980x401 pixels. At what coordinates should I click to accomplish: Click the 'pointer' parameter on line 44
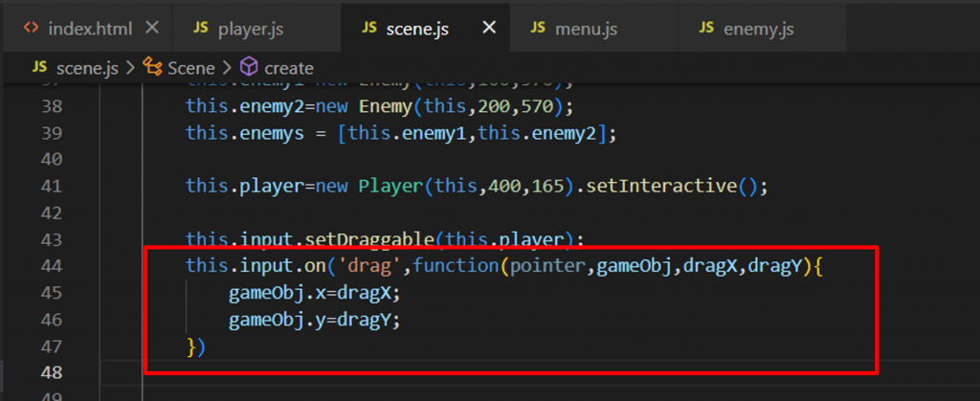[x=548, y=267]
